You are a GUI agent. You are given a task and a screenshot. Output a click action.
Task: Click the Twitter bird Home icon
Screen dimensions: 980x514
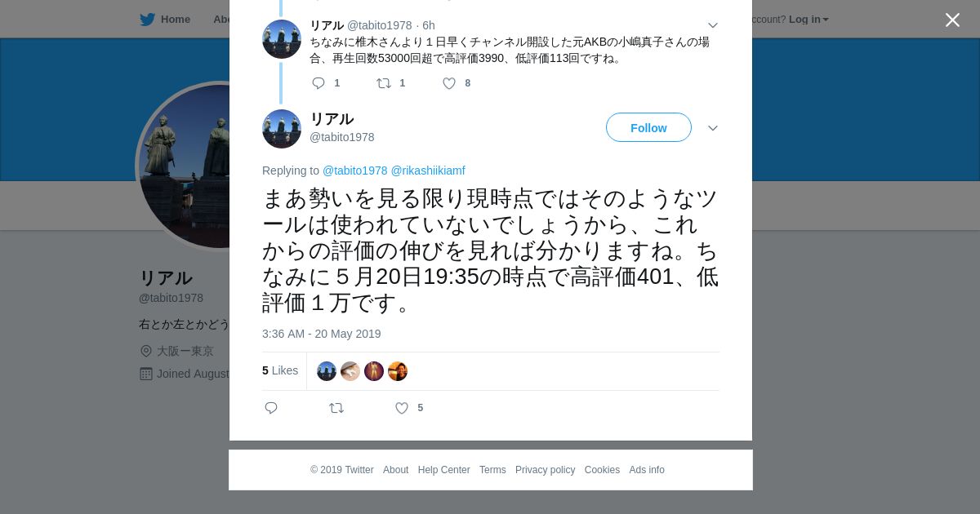pyautogui.click(x=147, y=20)
